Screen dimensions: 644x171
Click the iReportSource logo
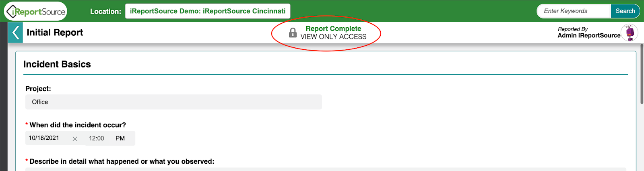(x=35, y=11)
